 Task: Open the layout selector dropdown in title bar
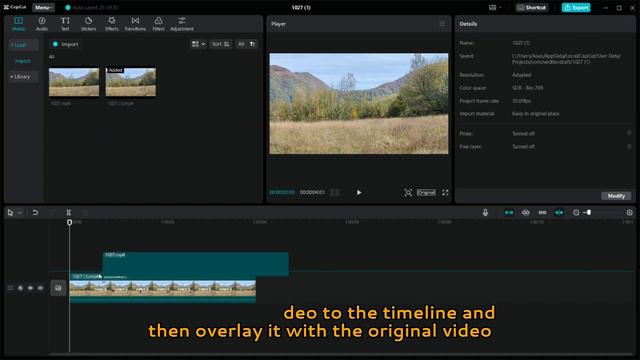click(495, 7)
